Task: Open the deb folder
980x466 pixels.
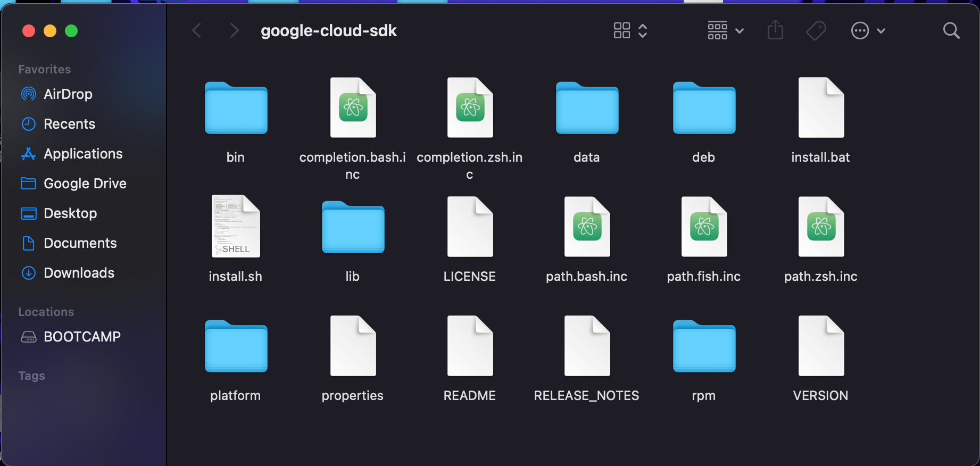Action: (x=704, y=108)
